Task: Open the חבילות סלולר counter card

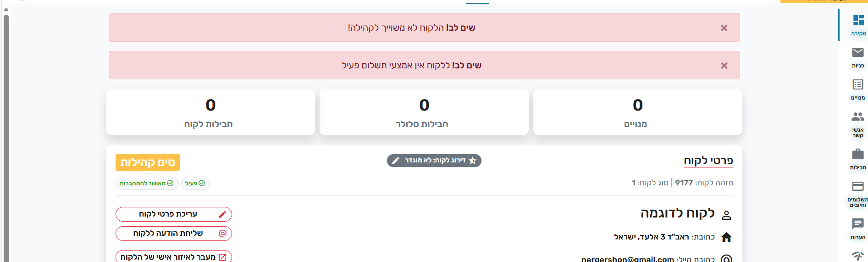Action: coord(424,112)
